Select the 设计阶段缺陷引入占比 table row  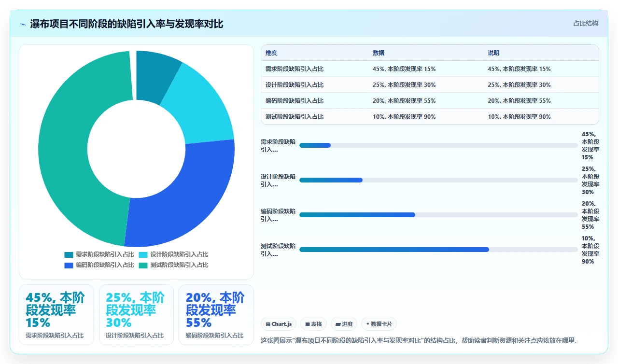click(430, 85)
